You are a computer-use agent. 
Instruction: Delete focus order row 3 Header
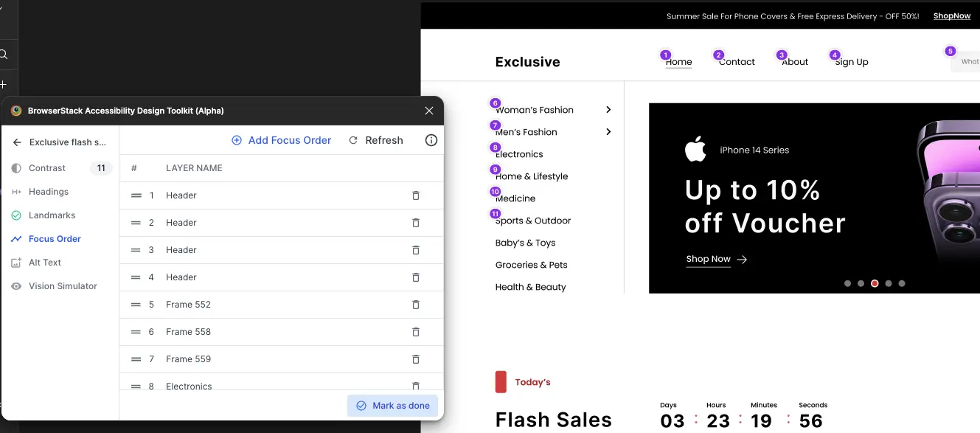pyautogui.click(x=416, y=250)
